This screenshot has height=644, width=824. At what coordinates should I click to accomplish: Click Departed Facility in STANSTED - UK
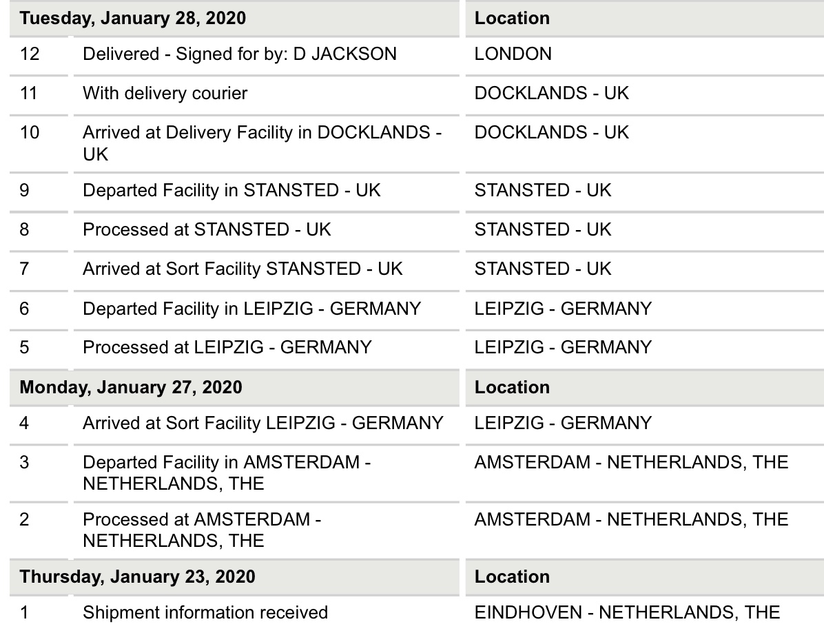coord(231,190)
